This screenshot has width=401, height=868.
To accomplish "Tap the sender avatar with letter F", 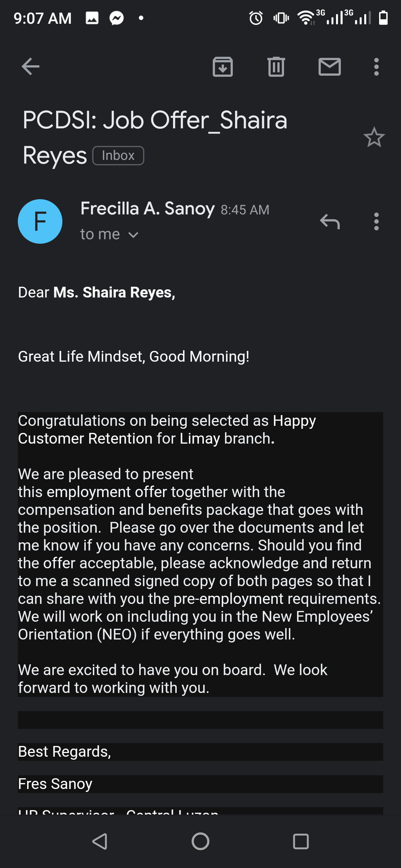I will point(40,221).
